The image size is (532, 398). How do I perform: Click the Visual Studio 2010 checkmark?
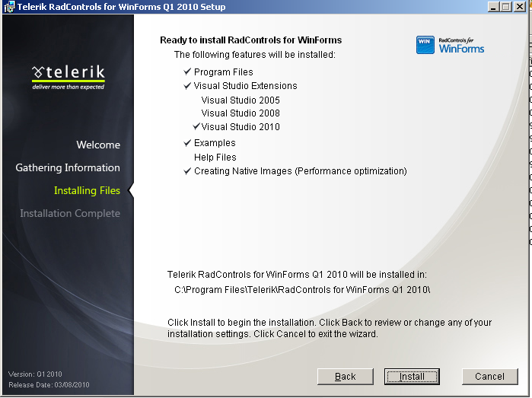tap(196, 126)
